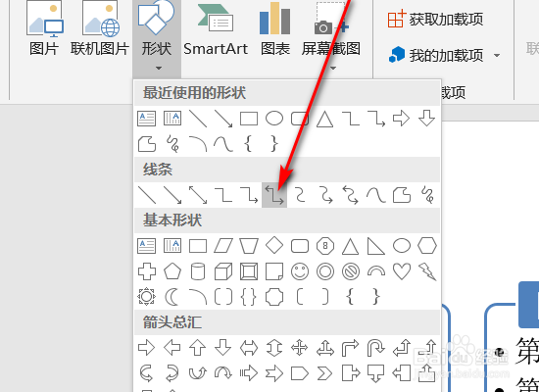The image size is (539, 392).
Task: Choose the no-symbol prohibition shape
Action: click(x=351, y=271)
